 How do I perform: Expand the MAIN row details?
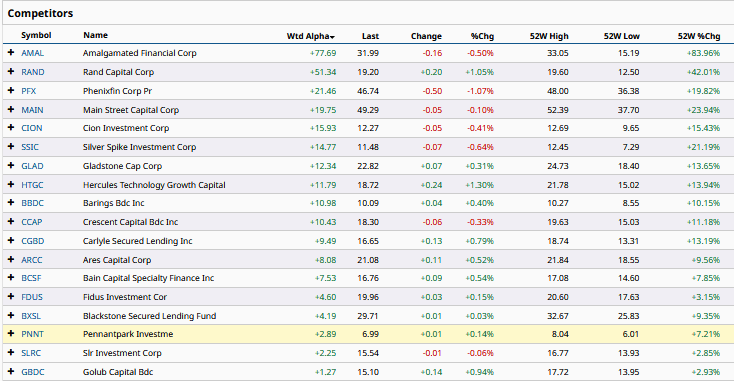click(x=11, y=110)
